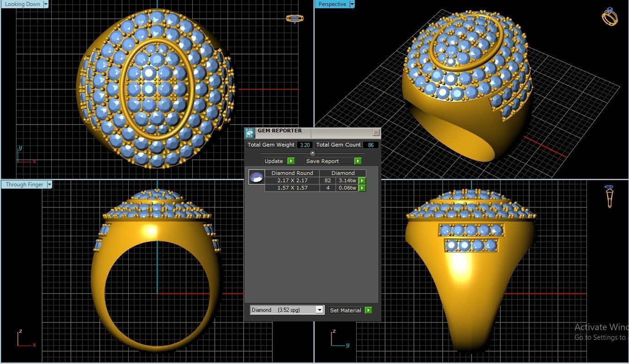Open the Diamond (3.52 spg) material dropdown
Screen dimensions: 629x364
pyautogui.click(x=320, y=310)
